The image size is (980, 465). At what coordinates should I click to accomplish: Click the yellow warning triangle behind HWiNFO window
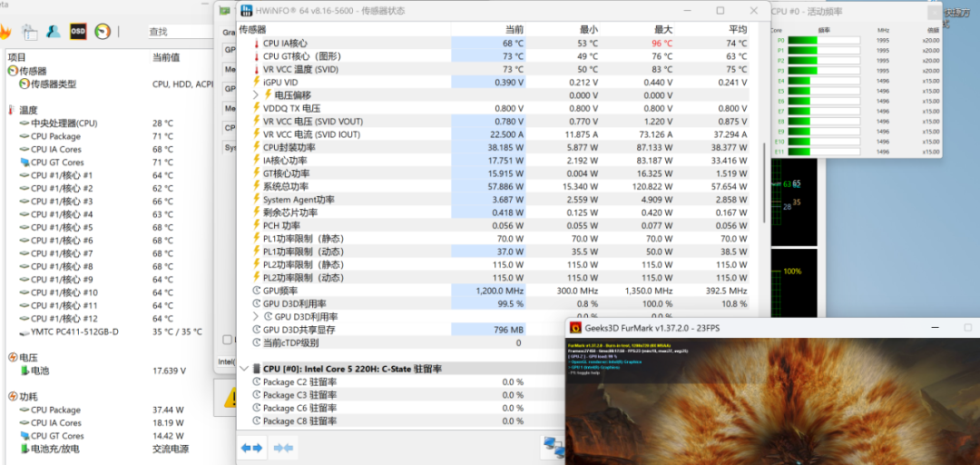[231, 397]
